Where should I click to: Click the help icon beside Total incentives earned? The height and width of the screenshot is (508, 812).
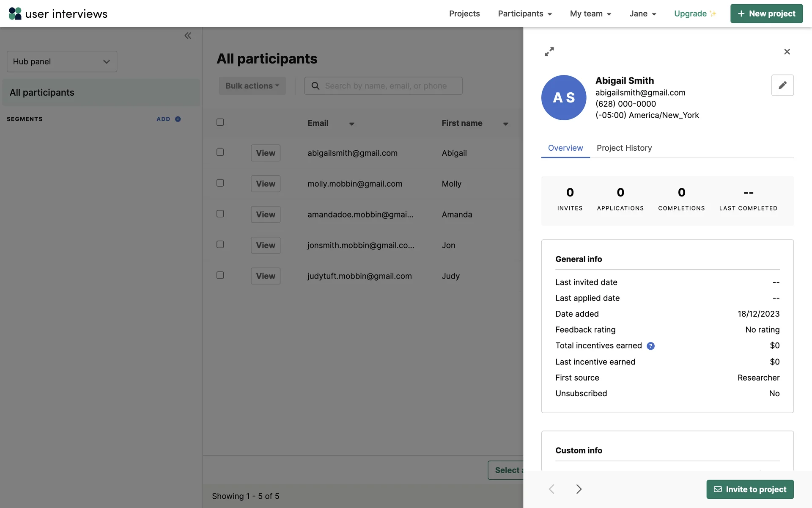650,346
